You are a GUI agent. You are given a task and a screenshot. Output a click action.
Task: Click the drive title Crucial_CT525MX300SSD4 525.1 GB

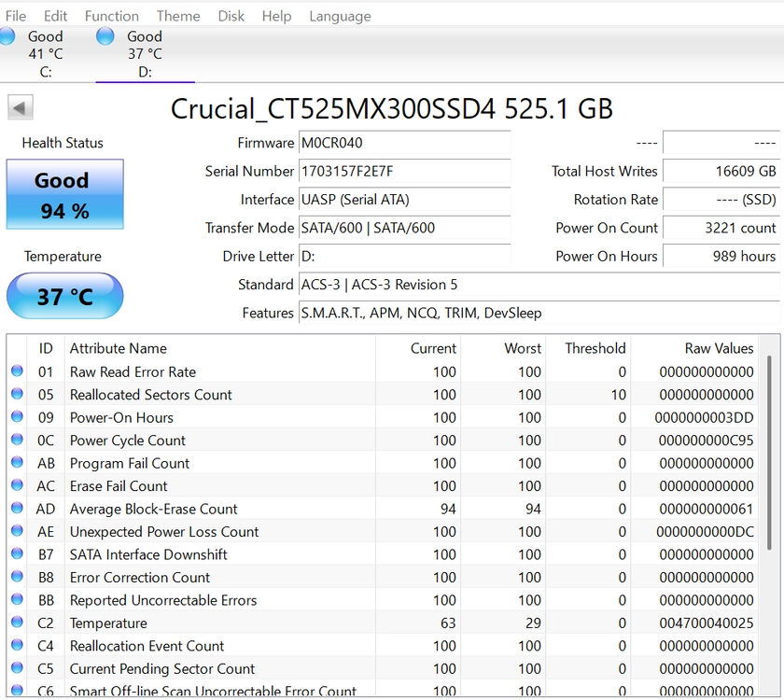tap(391, 108)
